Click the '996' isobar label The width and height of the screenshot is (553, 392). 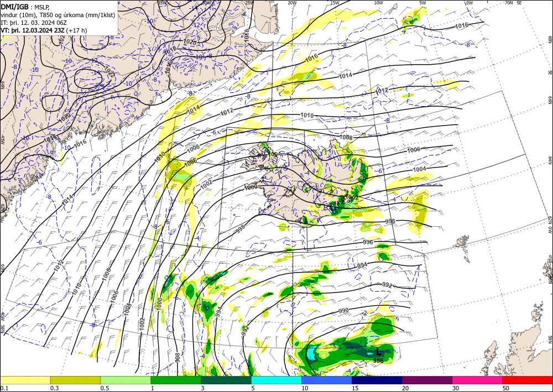pyautogui.click(x=368, y=242)
